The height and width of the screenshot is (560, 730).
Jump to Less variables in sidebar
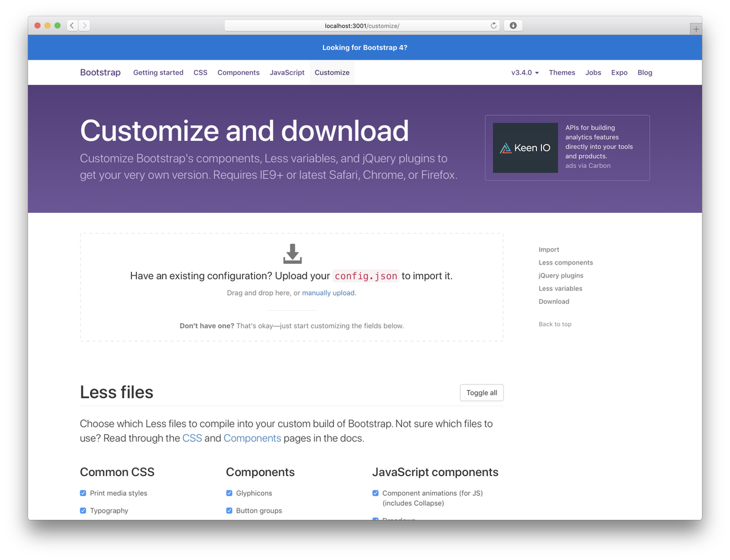pyautogui.click(x=560, y=289)
